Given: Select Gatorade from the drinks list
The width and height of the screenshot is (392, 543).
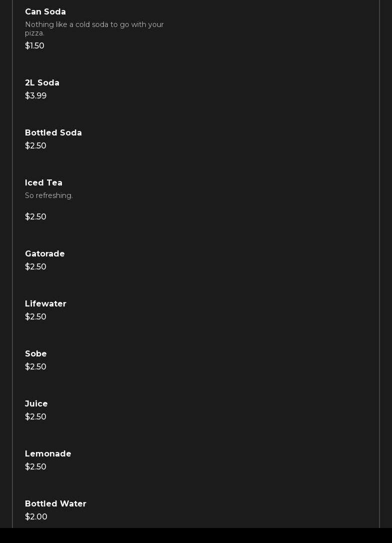Looking at the screenshot, I should coord(45,254).
